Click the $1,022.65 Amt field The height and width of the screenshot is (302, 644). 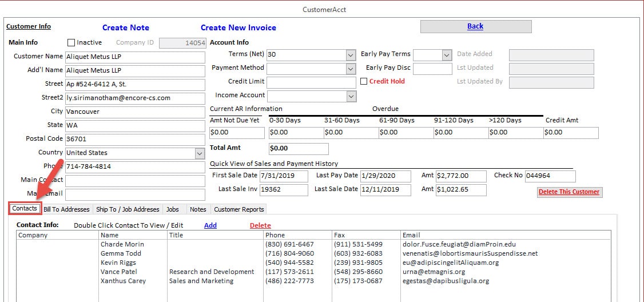coord(461,190)
